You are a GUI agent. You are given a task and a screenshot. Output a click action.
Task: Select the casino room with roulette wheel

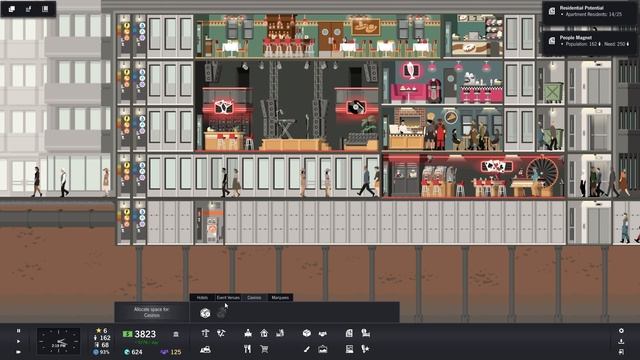pos(473,176)
